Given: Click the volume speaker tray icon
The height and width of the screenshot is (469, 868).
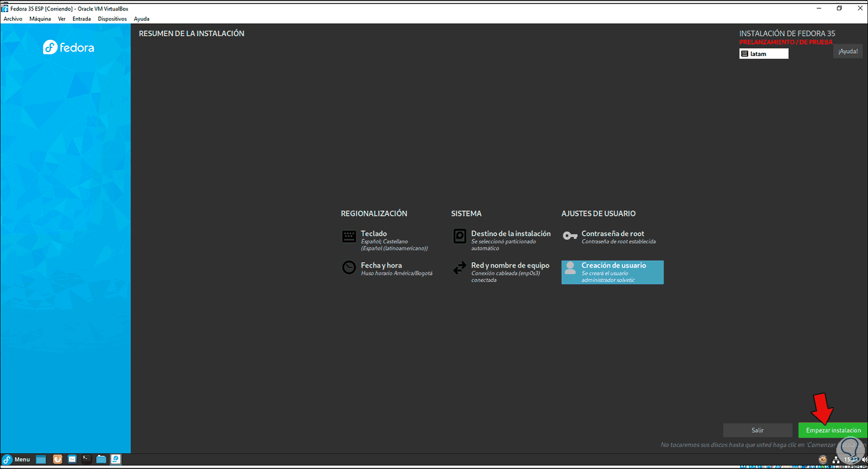Looking at the screenshot, I should coord(864,459).
